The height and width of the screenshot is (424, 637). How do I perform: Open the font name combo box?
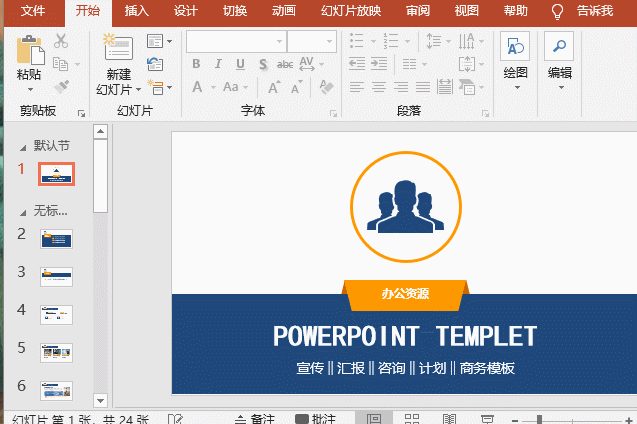click(236, 41)
